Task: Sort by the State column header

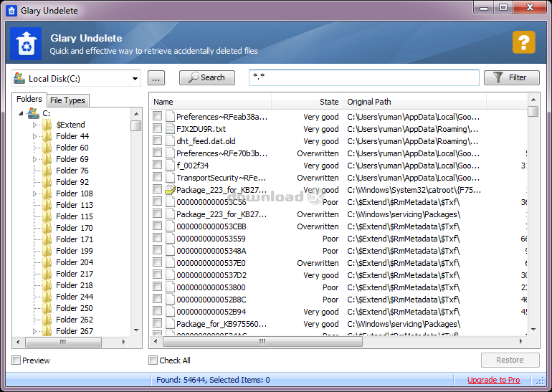Action: click(x=307, y=102)
